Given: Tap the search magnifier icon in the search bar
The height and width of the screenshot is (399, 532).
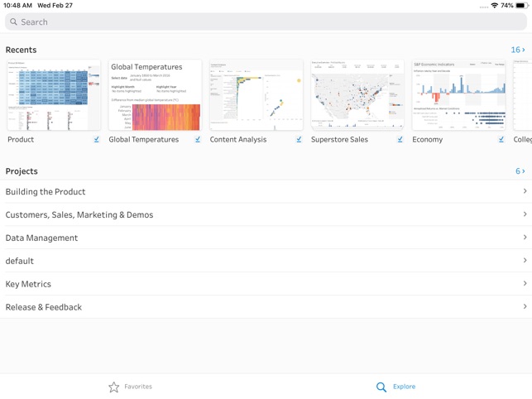Looking at the screenshot, I should pyautogui.click(x=13, y=22).
